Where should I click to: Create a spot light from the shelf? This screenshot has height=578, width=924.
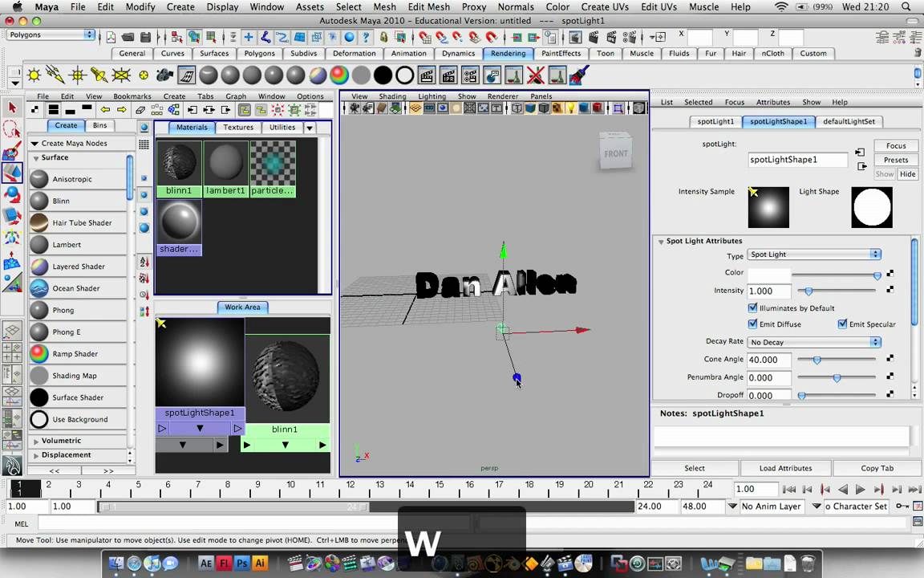(x=99, y=75)
